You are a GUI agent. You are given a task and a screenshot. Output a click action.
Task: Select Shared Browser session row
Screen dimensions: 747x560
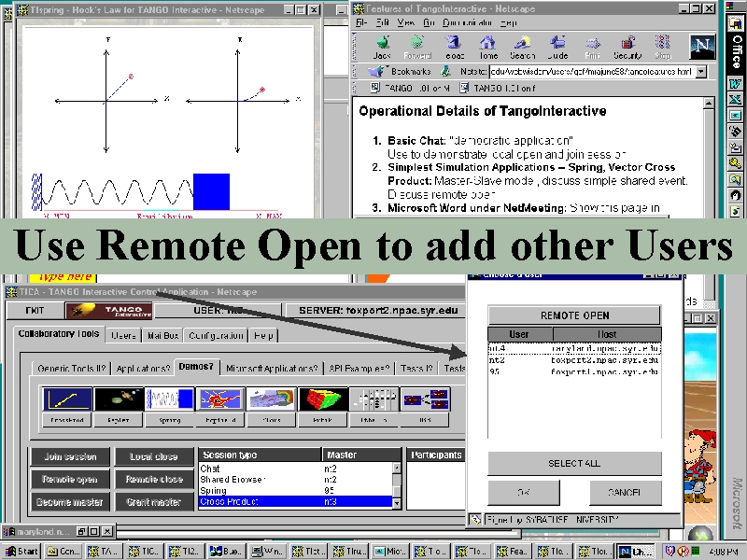[x=295, y=480]
